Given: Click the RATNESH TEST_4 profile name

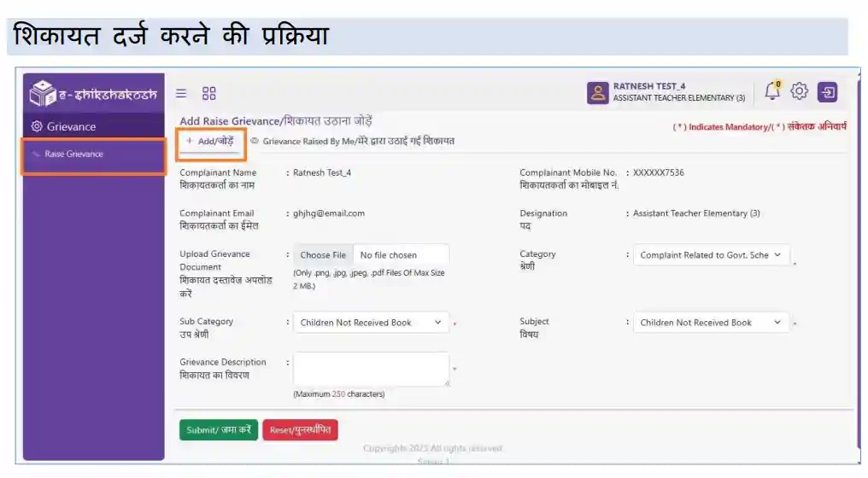Looking at the screenshot, I should click(649, 86).
